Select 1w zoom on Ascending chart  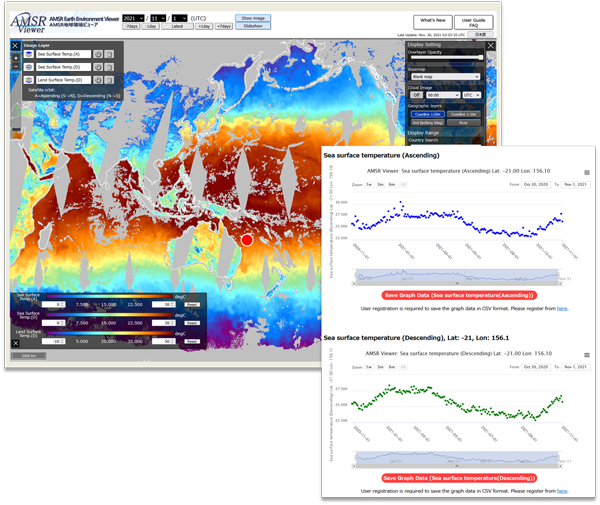pos(369,184)
